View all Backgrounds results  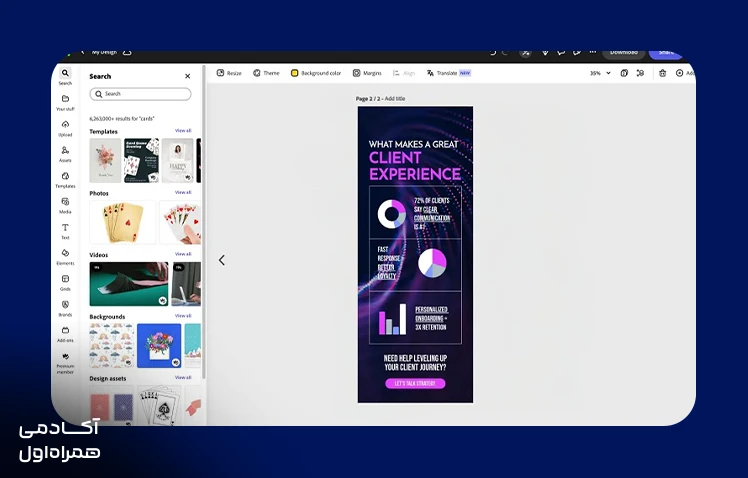click(x=183, y=316)
